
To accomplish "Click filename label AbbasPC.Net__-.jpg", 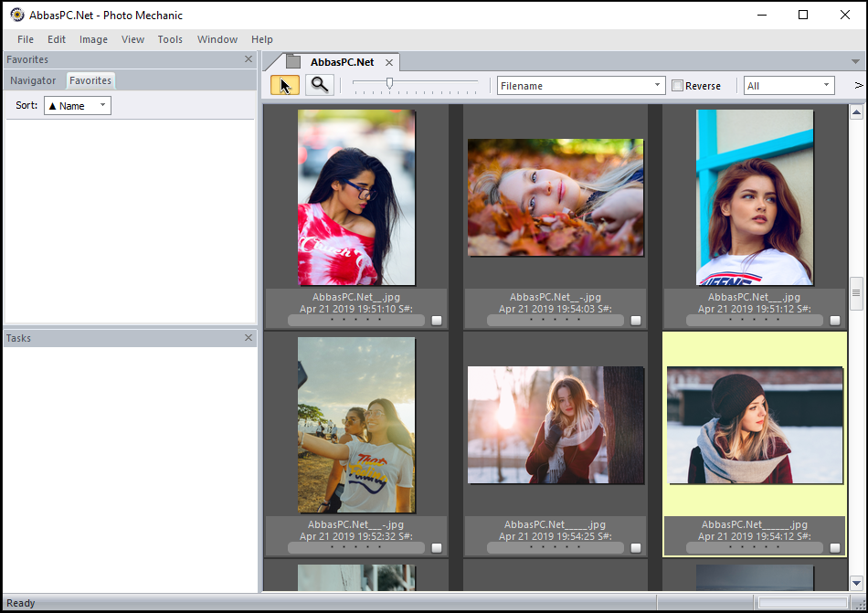I will click(556, 297).
